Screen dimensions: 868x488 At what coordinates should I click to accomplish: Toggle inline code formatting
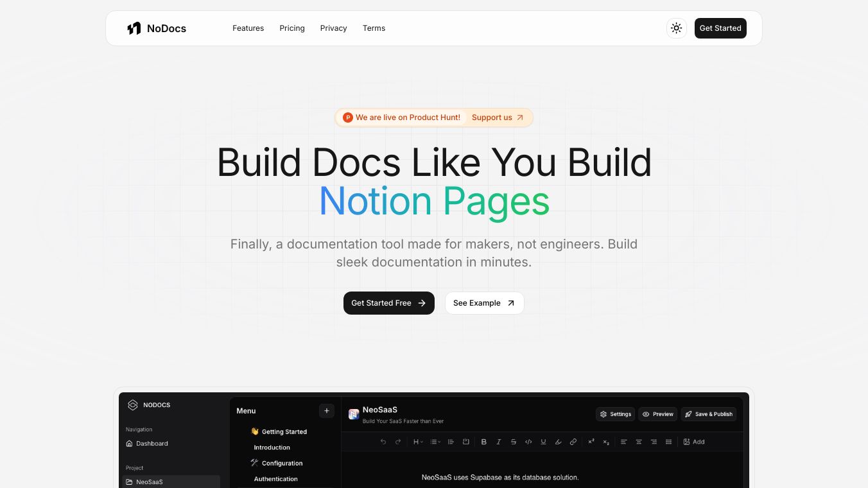528,442
